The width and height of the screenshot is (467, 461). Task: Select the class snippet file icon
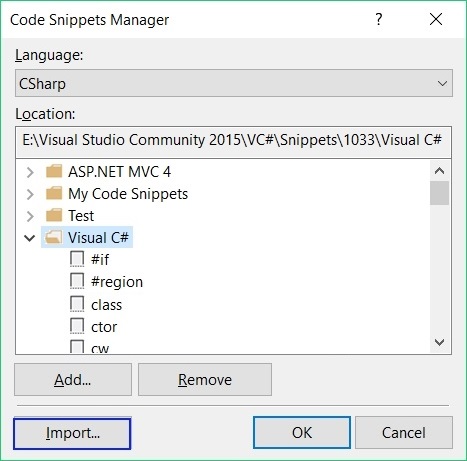coord(77,304)
